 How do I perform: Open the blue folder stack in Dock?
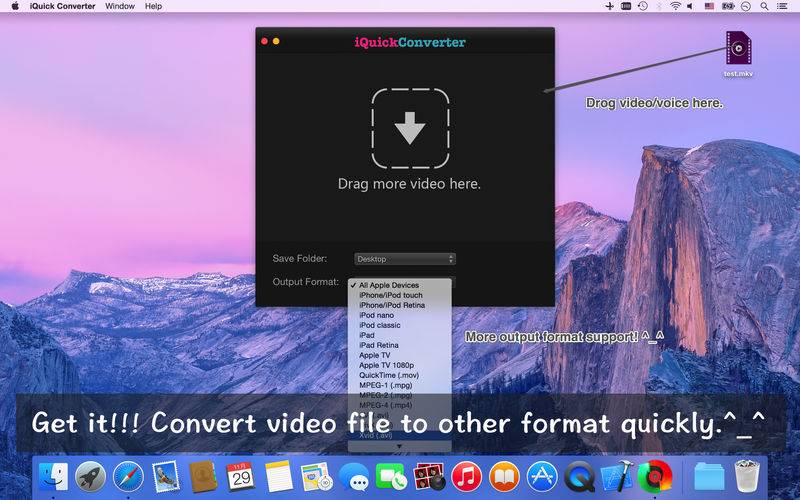(x=709, y=477)
